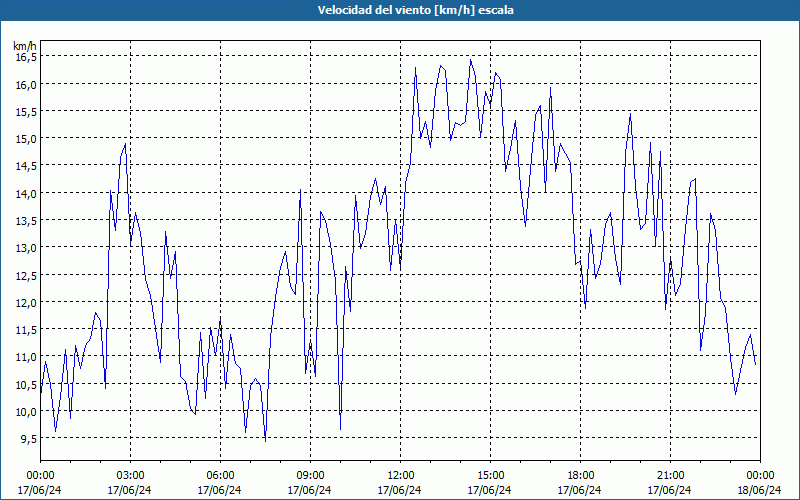Click the wind speed peak near 14:20

pos(470,60)
